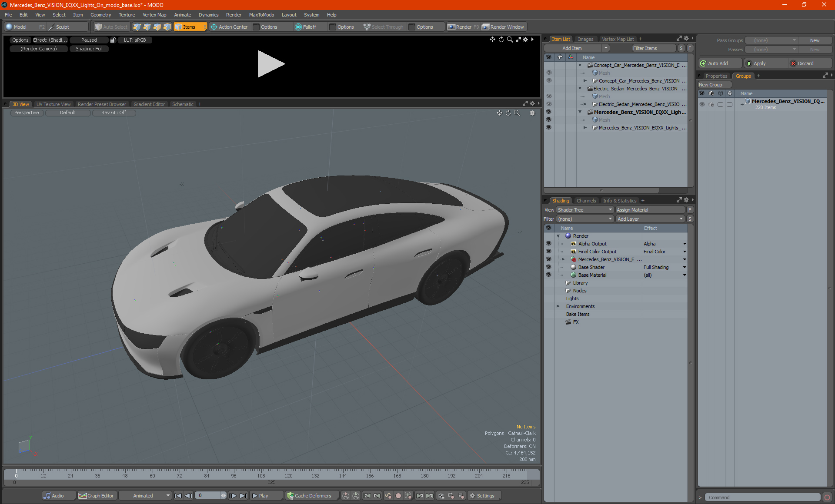Open the 3D viewport settings gear
835x504 pixels.
pyautogui.click(x=532, y=113)
